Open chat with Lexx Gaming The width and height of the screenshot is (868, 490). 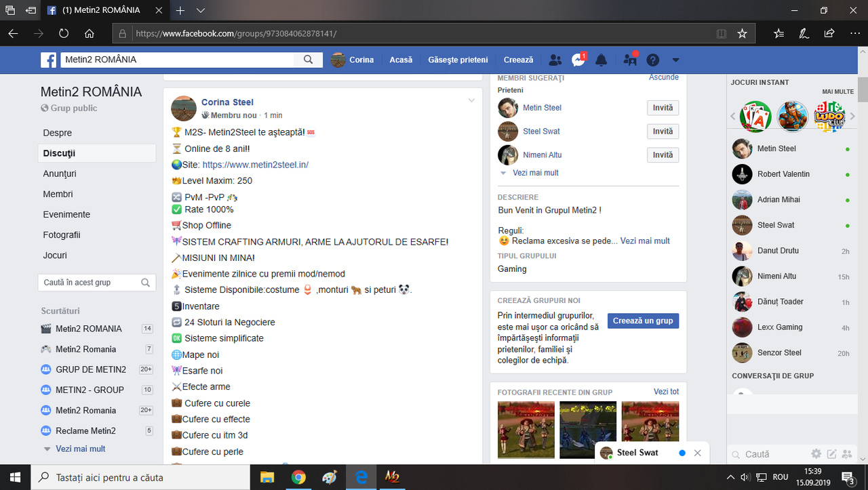(x=792, y=327)
